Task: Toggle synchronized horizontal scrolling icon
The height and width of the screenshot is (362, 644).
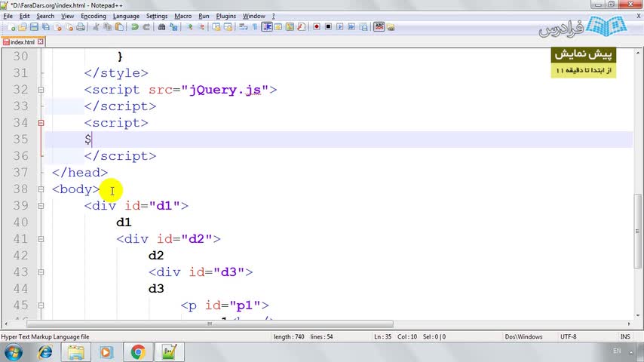Action: 228,27
